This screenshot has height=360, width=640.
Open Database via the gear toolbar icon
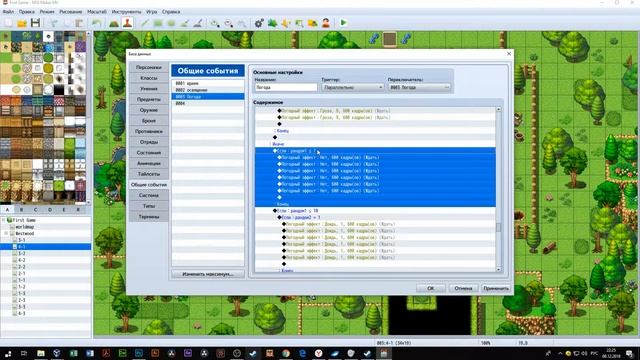click(259, 23)
